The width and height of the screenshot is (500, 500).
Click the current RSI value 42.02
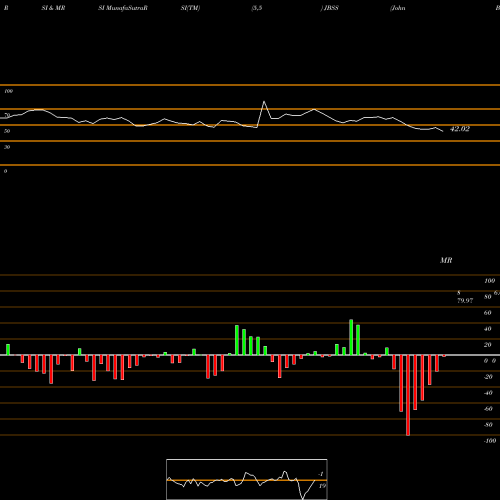tap(460, 129)
